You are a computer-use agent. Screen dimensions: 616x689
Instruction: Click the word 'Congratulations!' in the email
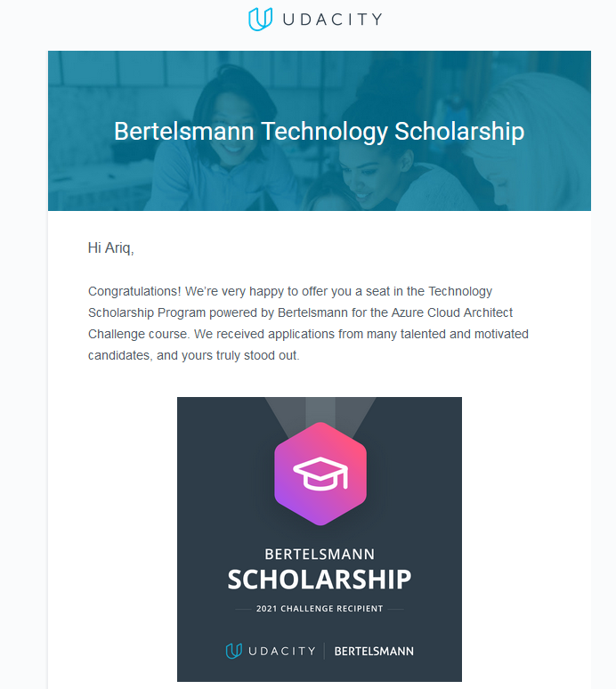coord(134,292)
